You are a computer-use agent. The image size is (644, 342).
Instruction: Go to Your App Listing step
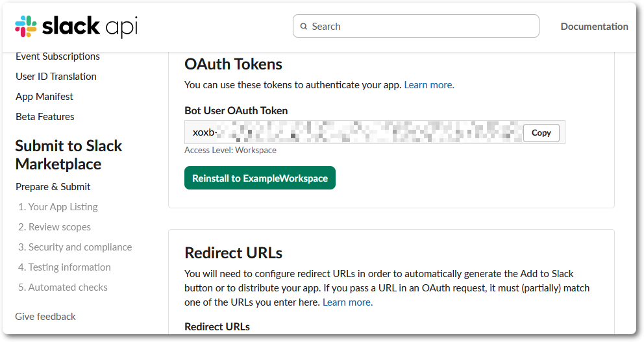click(58, 207)
